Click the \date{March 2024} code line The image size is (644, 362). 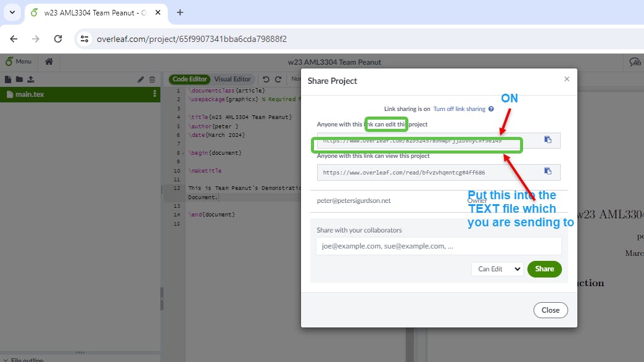point(217,135)
